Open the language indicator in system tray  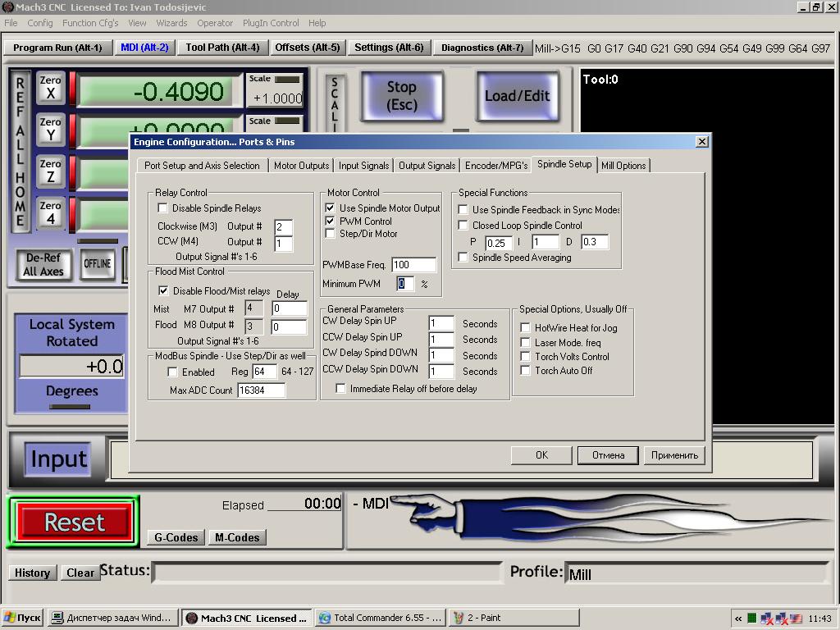coord(796,619)
